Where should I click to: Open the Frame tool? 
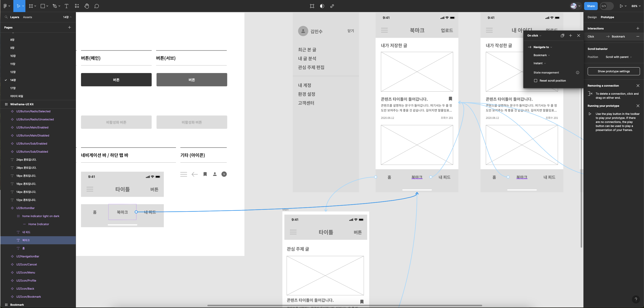click(31, 6)
